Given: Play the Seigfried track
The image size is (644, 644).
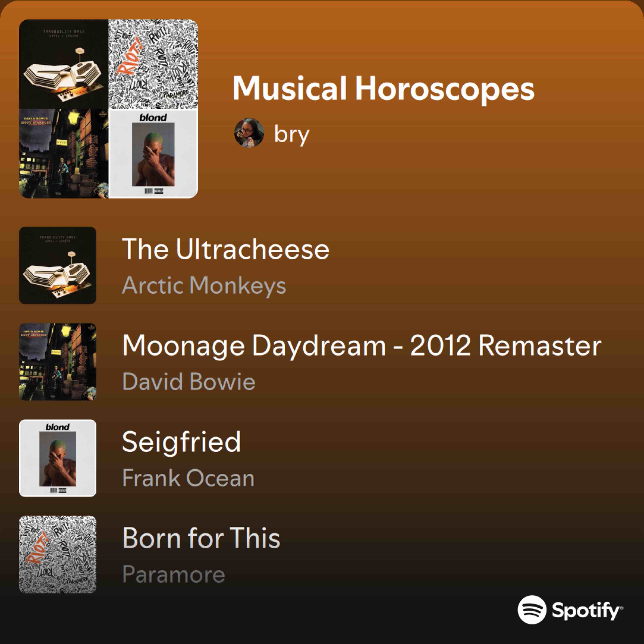Looking at the screenshot, I should (x=181, y=442).
